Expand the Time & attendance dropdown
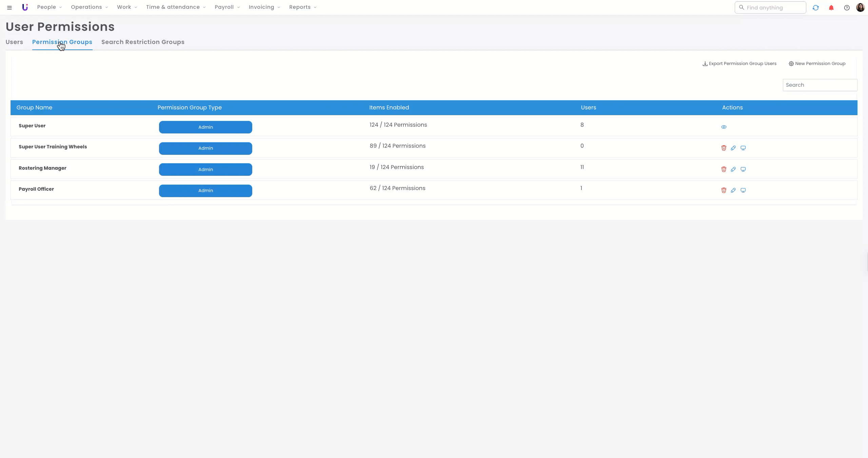The image size is (868, 458). tap(176, 7)
